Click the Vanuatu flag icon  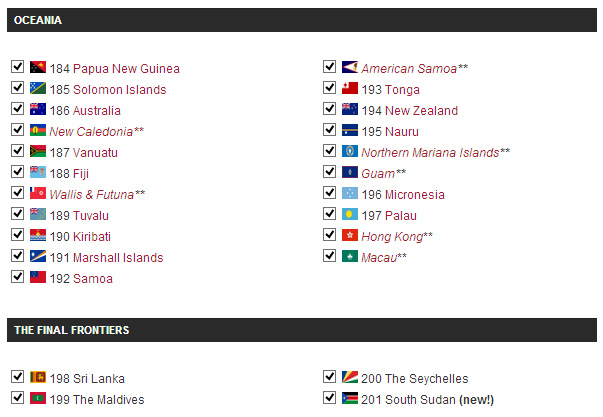(x=38, y=151)
